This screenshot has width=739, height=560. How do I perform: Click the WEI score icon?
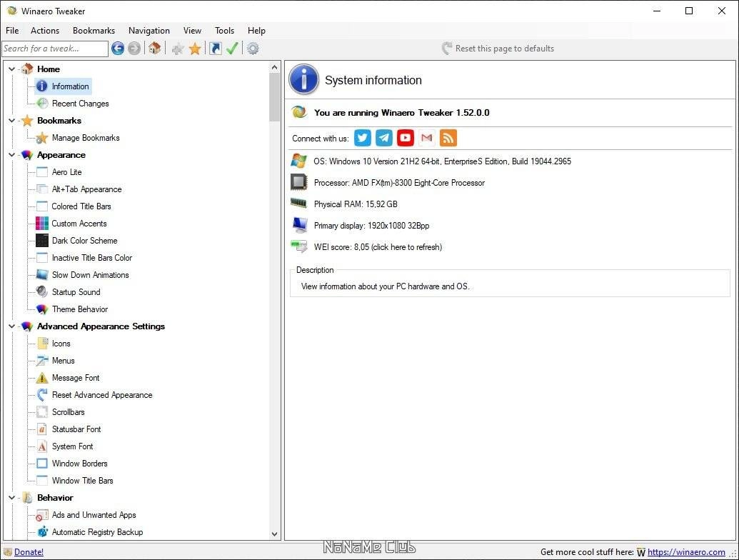[x=298, y=246]
